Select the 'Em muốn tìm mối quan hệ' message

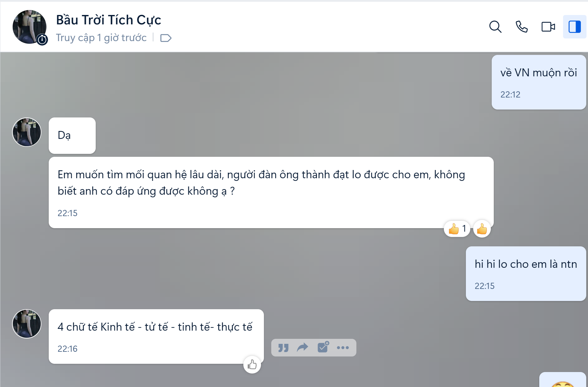(271, 192)
